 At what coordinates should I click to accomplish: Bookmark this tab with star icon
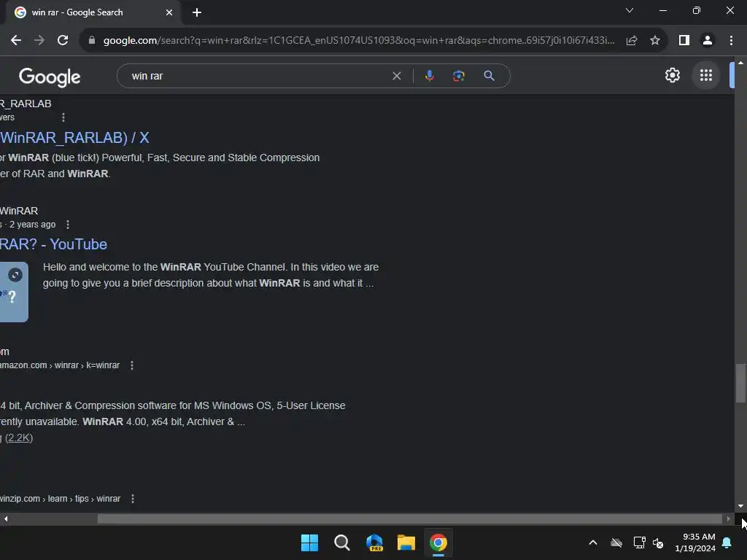click(x=655, y=41)
